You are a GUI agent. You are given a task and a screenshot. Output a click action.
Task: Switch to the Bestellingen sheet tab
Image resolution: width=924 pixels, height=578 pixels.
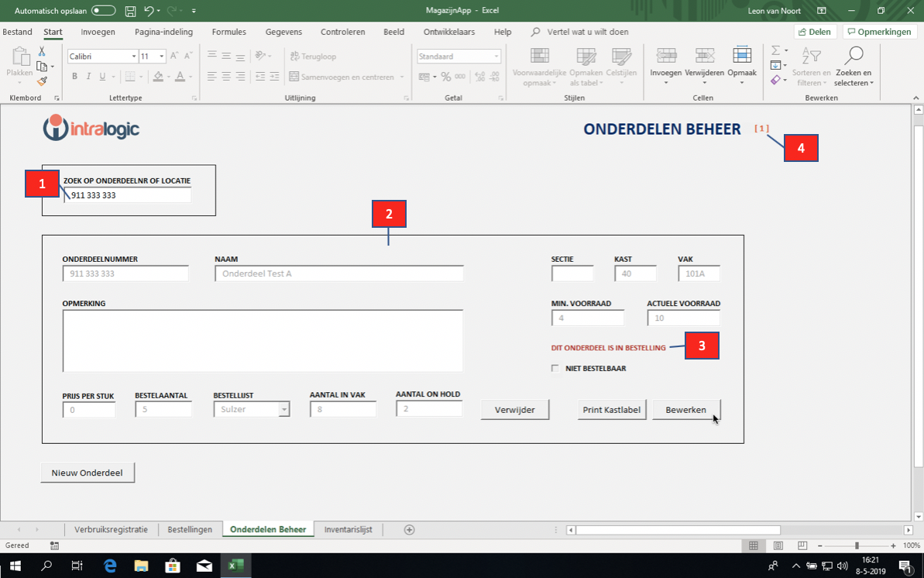190,529
